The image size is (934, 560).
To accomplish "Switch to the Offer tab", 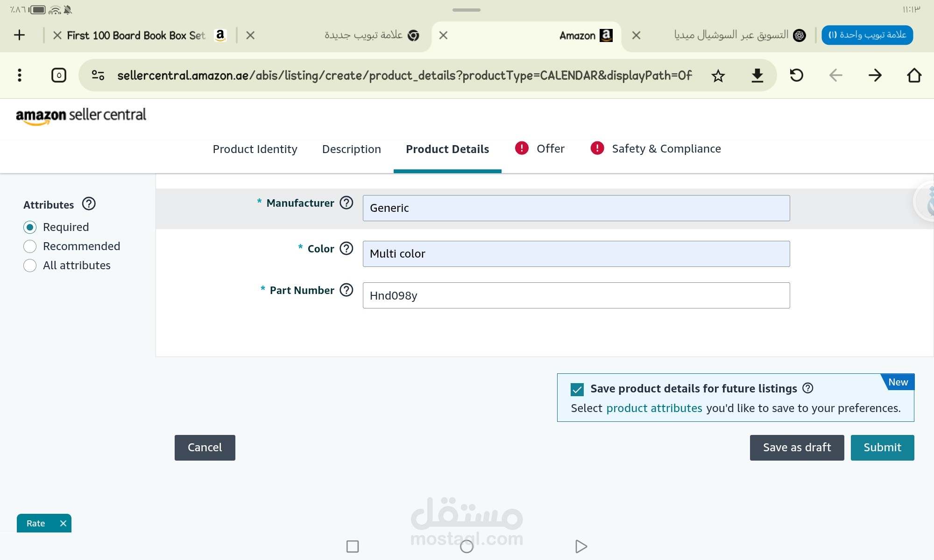I will [x=550, y=149].
